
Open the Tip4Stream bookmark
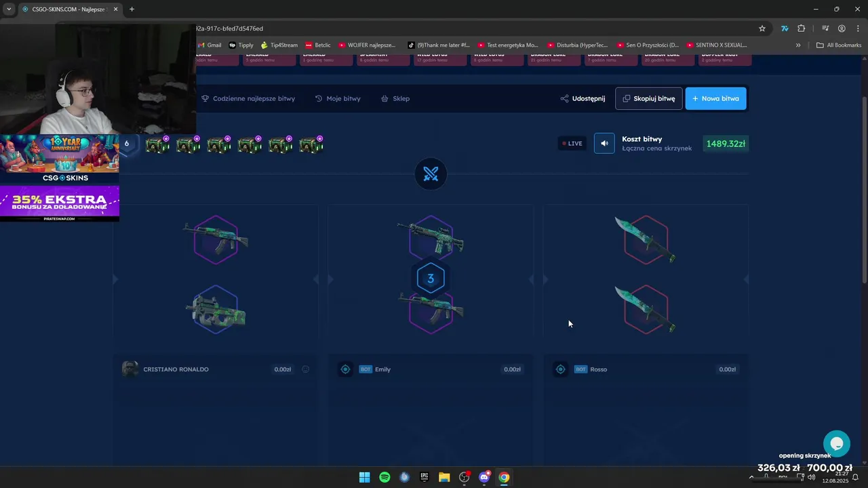pyautogui.click(x=279, y=45)
